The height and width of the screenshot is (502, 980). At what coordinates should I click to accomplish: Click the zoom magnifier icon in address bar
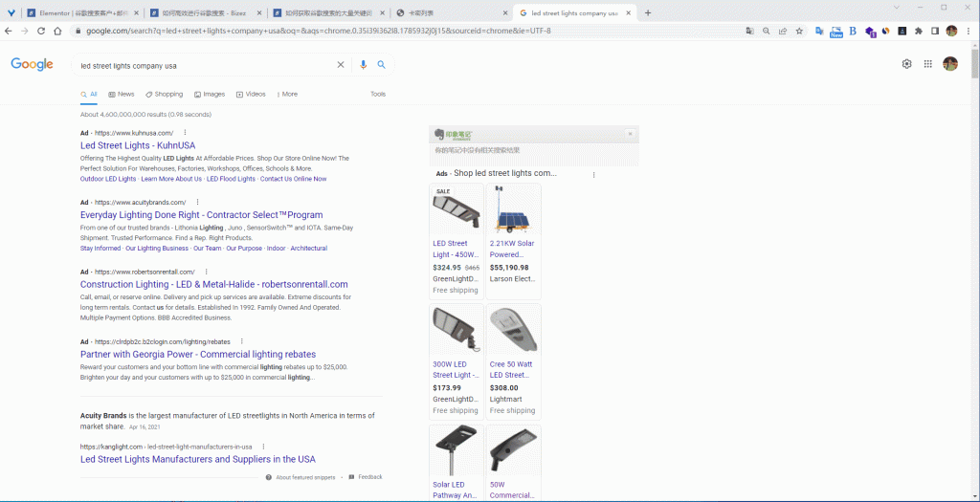tap(767, 31)
